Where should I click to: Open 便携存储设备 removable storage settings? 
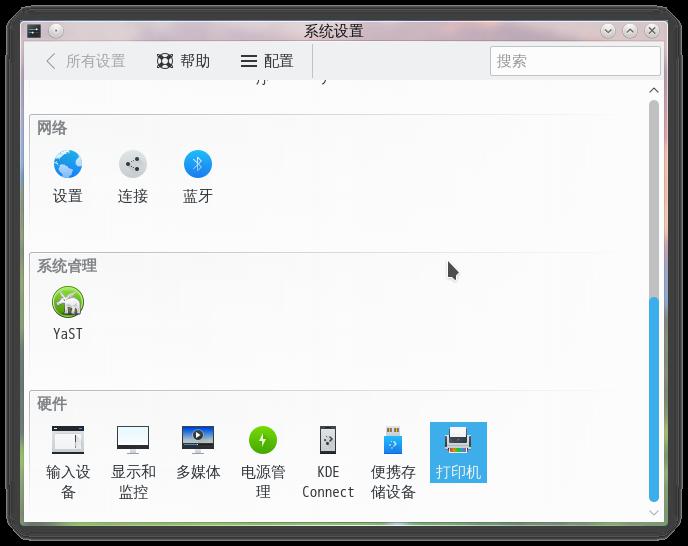(393, 463)
